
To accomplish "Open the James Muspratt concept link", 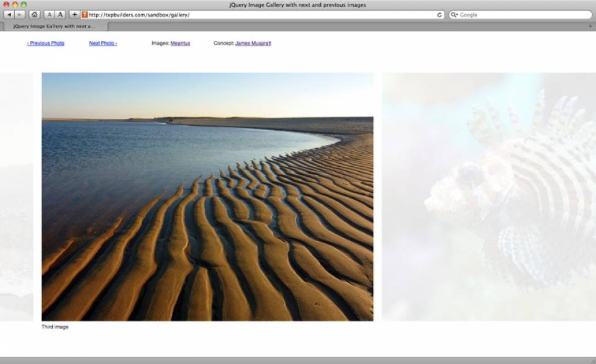I will pyautogui.click(x=254, y=43).
